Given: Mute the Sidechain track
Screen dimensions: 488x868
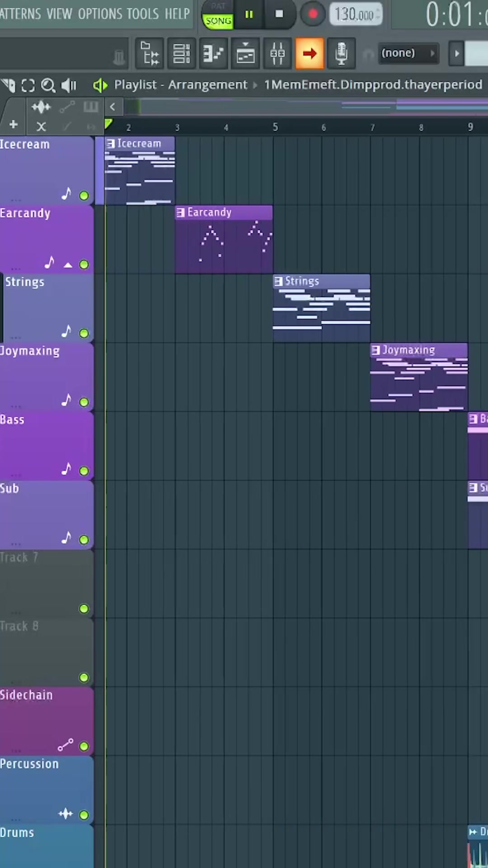Looking at the screenshot, I should pyautogui.click(x=84, y=746).
